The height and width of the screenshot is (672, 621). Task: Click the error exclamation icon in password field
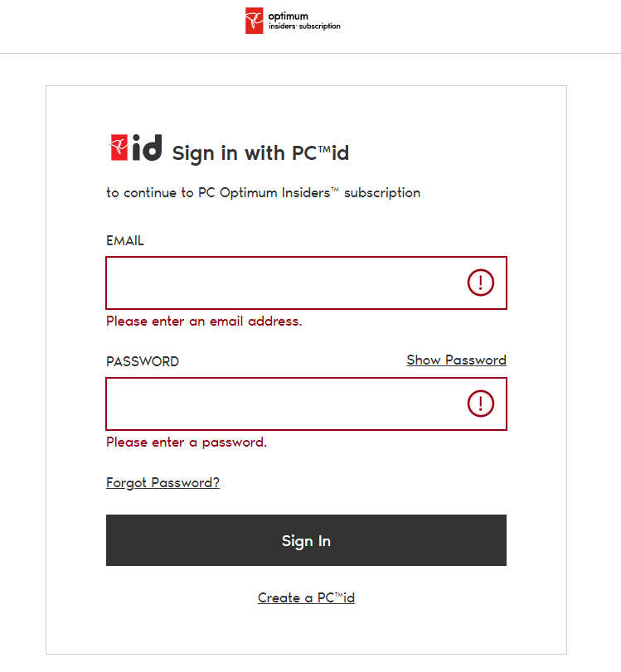coord(480,404)
